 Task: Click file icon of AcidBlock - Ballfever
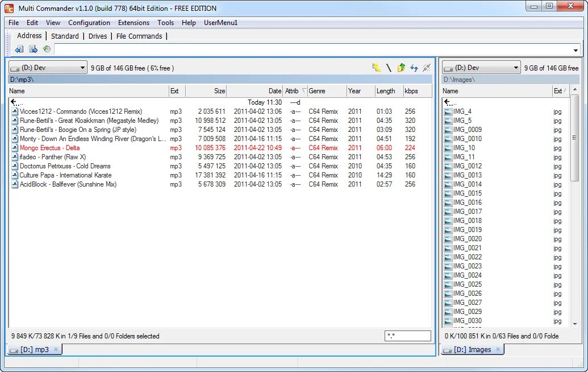point(15,184)
